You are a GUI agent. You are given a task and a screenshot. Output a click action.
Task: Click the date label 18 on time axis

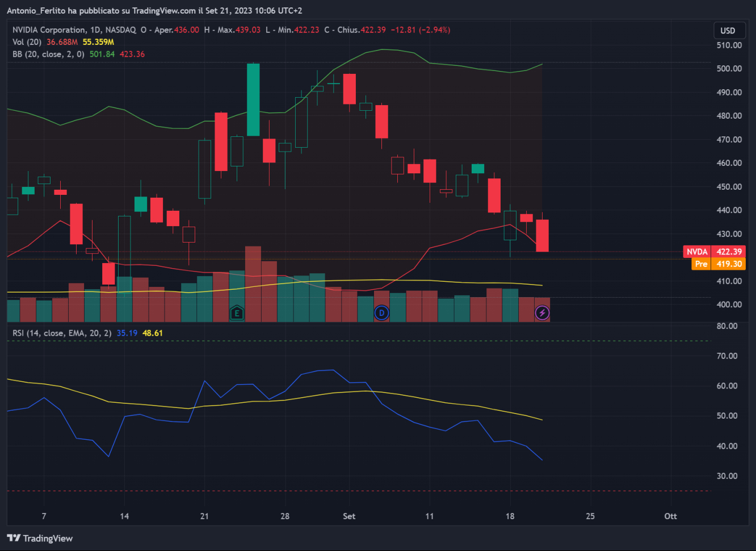[510, 516]
